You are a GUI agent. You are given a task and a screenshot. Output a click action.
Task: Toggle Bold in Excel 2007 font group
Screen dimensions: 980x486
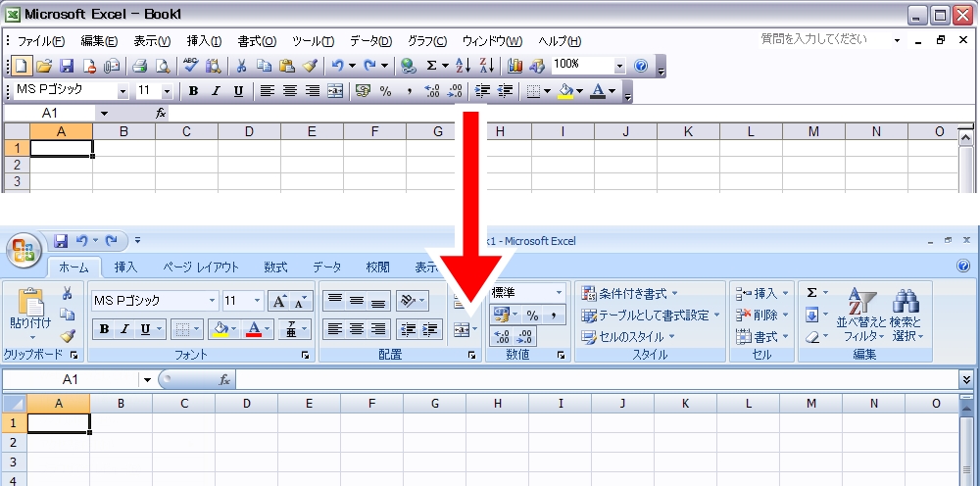[x=105, y=329]
